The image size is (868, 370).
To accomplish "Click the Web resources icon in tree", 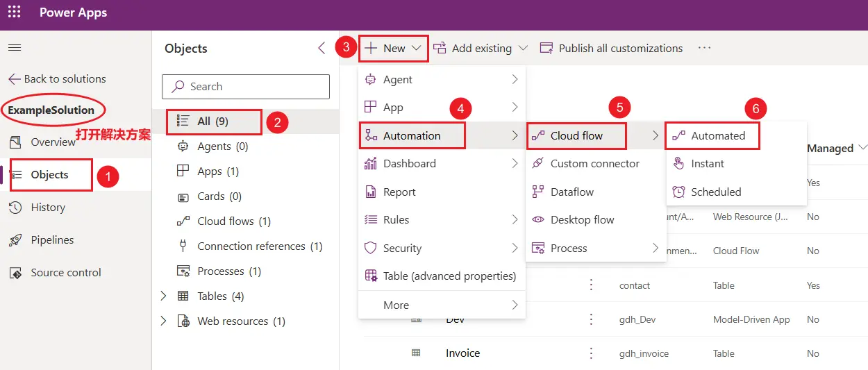I will (183, 321).
